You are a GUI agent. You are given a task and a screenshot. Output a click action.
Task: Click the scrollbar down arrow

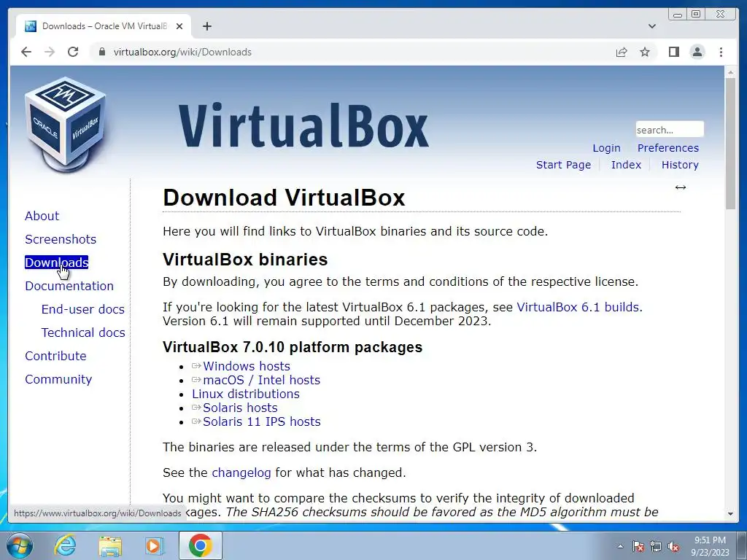click(730, 514)
